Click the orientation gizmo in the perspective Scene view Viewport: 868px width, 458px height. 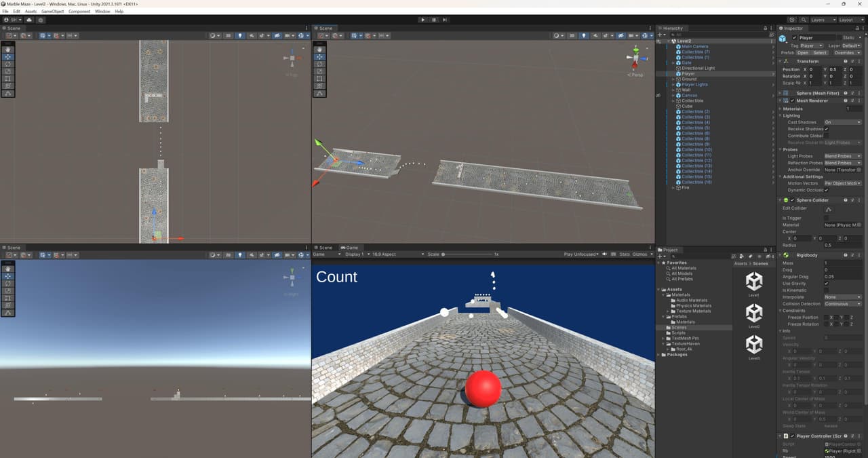pos(635,58)
